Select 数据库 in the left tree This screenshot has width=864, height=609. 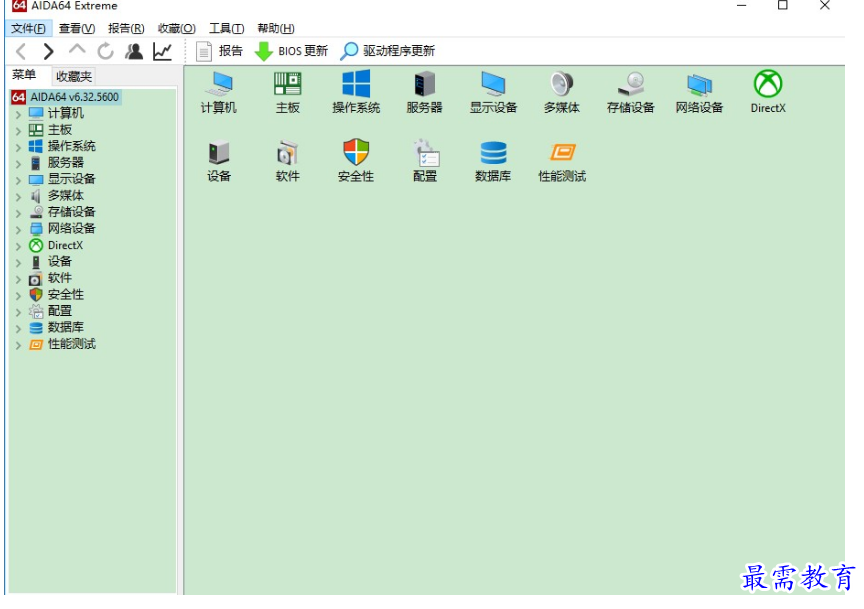click(66, 327)
